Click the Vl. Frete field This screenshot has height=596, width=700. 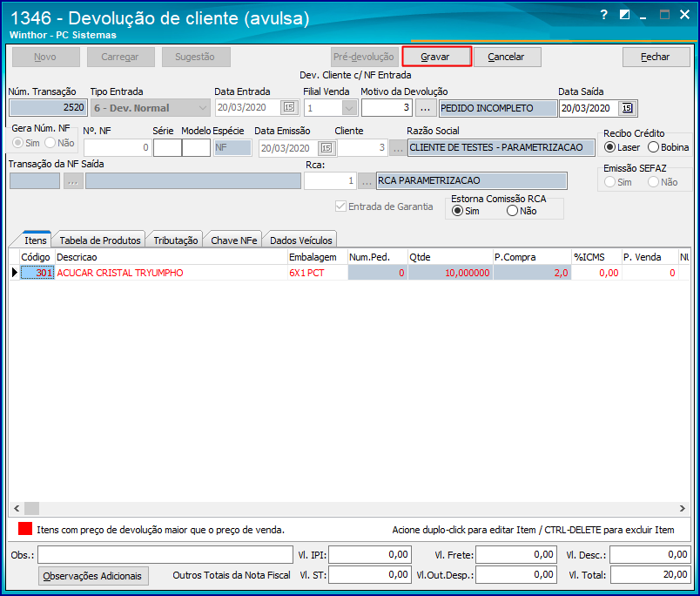[516, 555]
